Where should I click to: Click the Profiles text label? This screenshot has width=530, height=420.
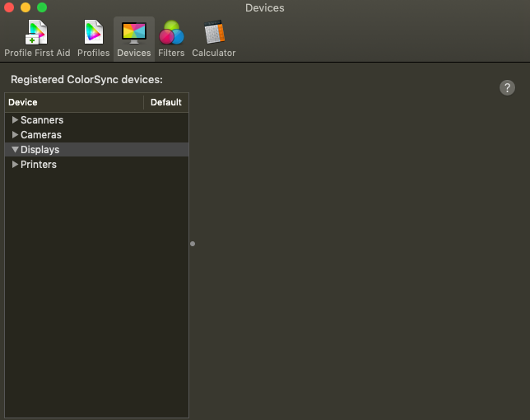94,53
